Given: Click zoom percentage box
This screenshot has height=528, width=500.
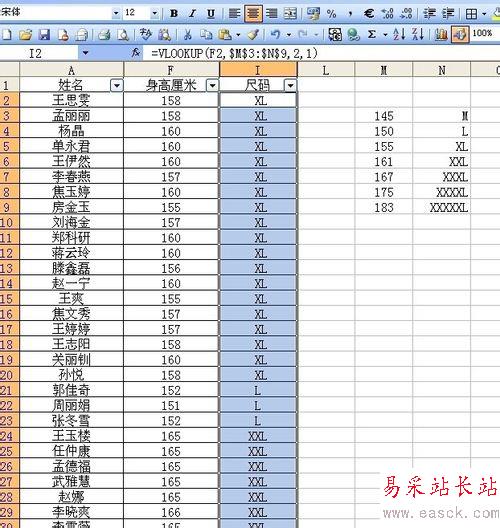Looking at the screenshot, I should tap(483, 33).
